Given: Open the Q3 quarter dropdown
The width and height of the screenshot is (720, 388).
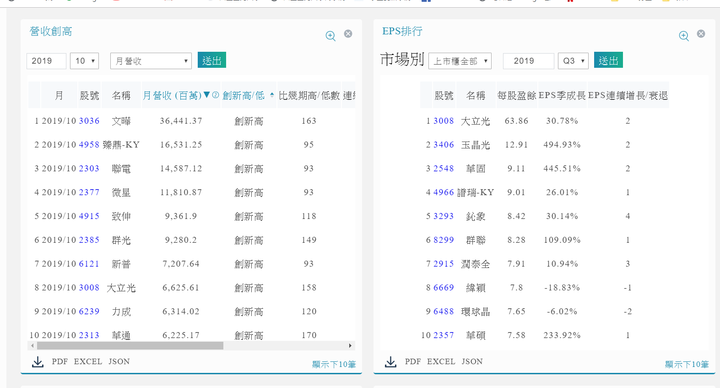Looking at the screenshot, I should point(573,61).
